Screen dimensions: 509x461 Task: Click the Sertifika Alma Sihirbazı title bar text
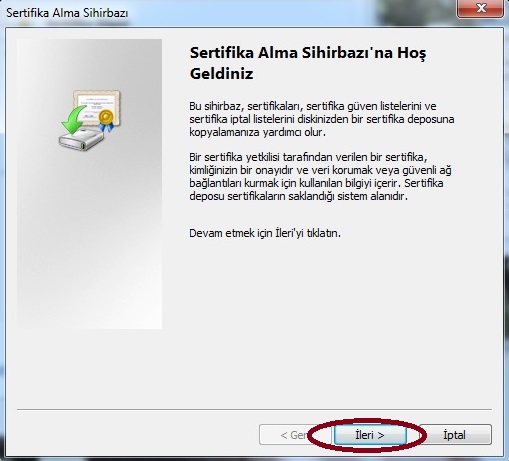67,13
